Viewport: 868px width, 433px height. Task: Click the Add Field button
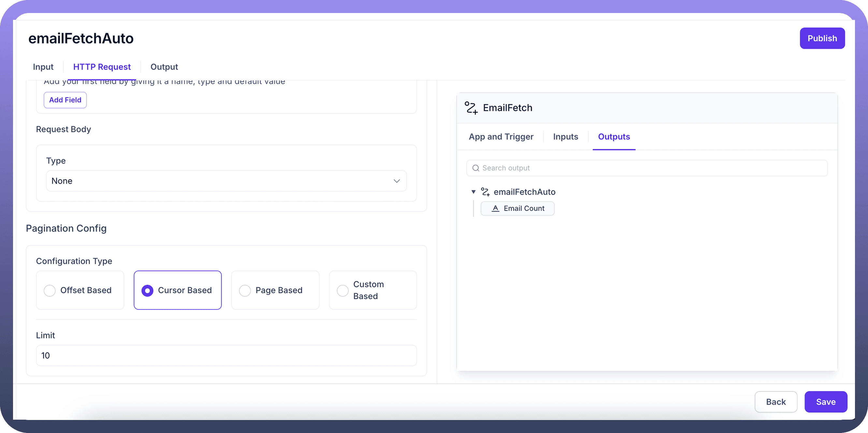65,100
